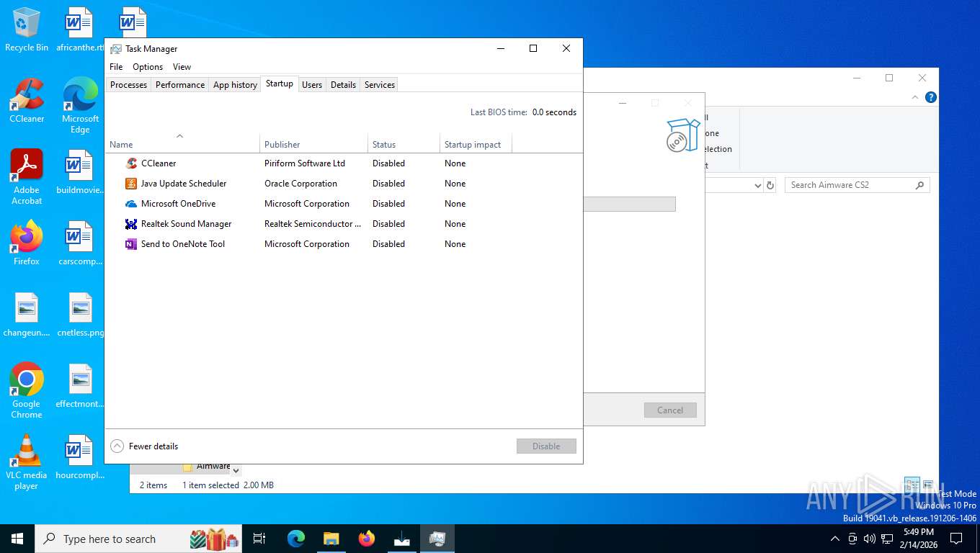Image resolution: width=980 pixels, height=553 pixels.
Task: Open the Explorer address bar dropdown
Action: click(x=757, y=186)
